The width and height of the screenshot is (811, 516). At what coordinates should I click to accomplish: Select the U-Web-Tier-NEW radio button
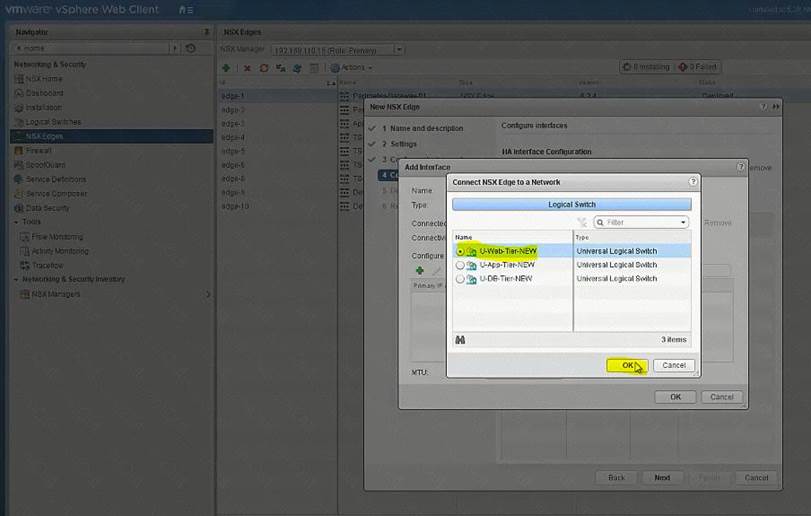(x=460, y=251)
